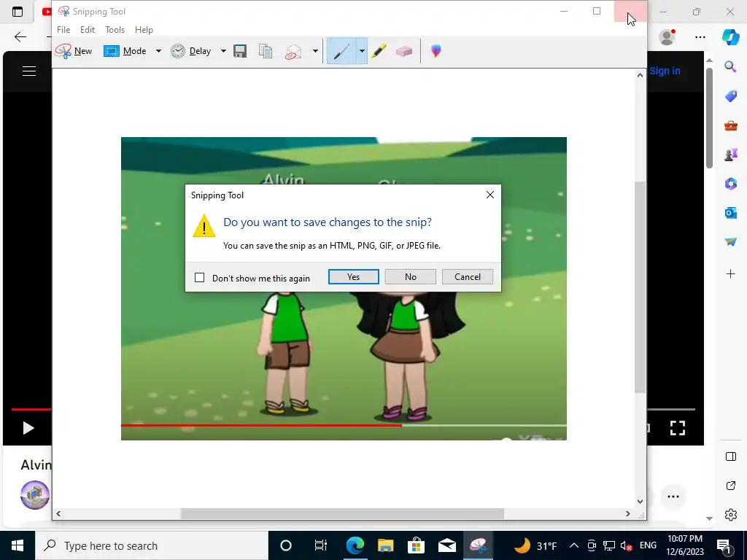
Task: Open the Help menu
Action: [144, 29]
